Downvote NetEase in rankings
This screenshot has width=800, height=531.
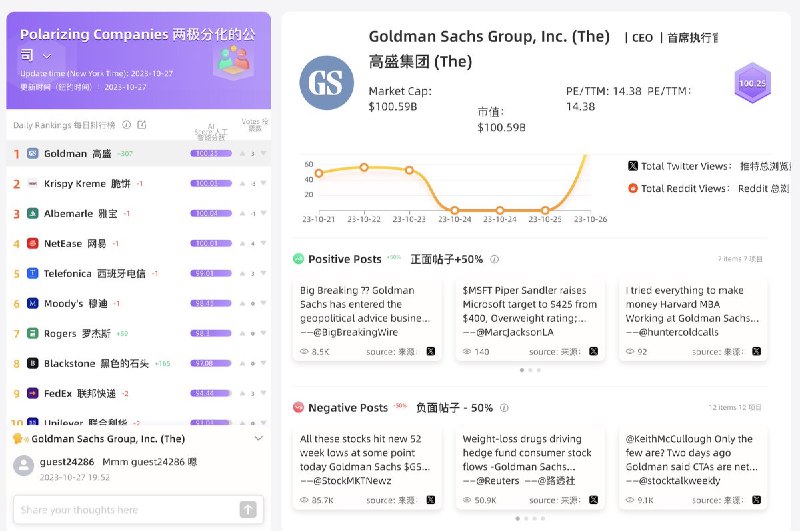(263, 243)
